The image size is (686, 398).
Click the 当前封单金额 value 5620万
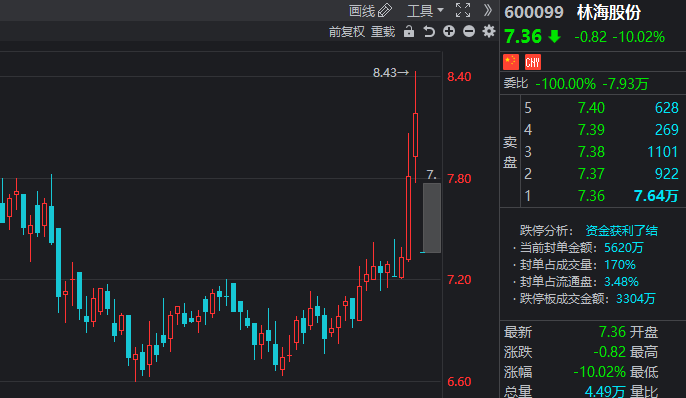pyautogui.click(x=624, y=248)
